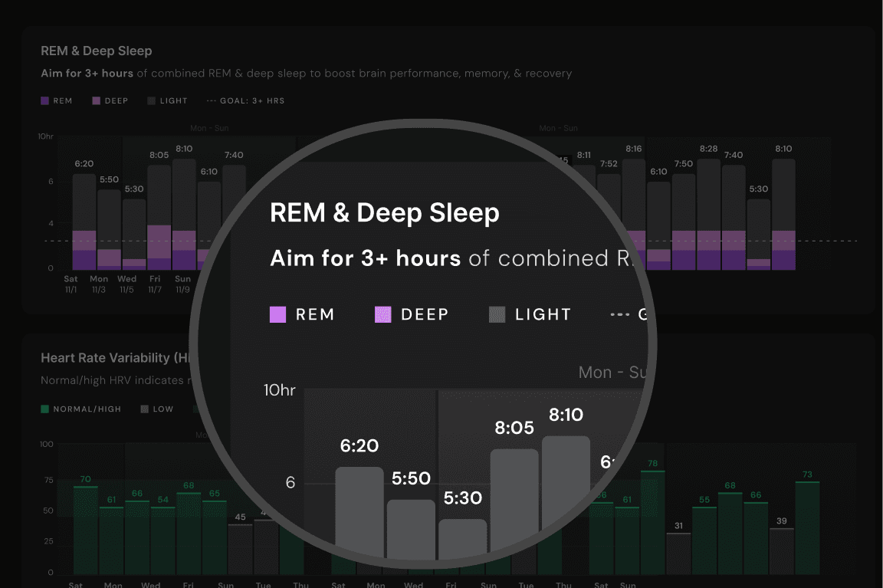
Task: Select the HRV bar labeled 55
Action: [704, 540]
